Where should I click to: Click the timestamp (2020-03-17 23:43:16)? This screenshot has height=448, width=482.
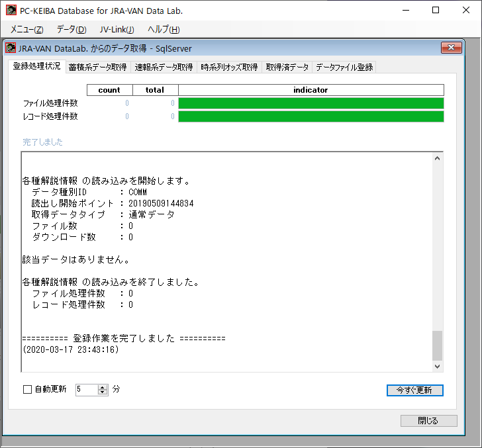tap(71, 349)
